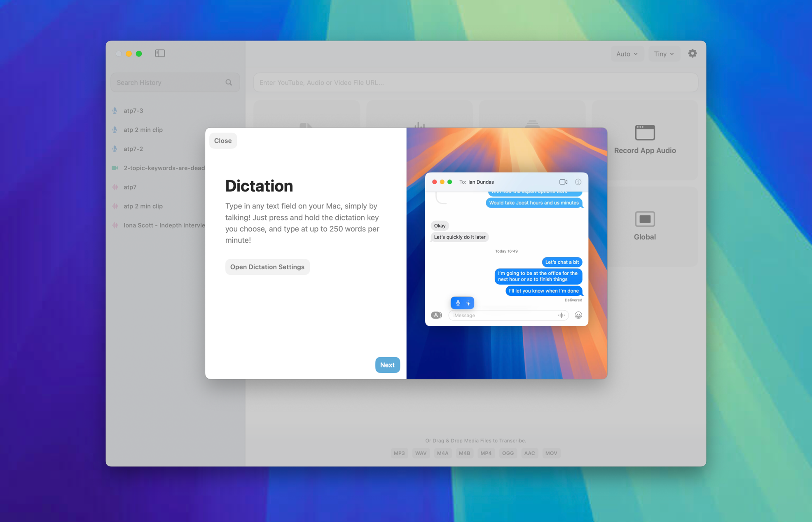812x522 pixels.
Task: Close the Dictation dialog with Close
Action: coord(223,140)
